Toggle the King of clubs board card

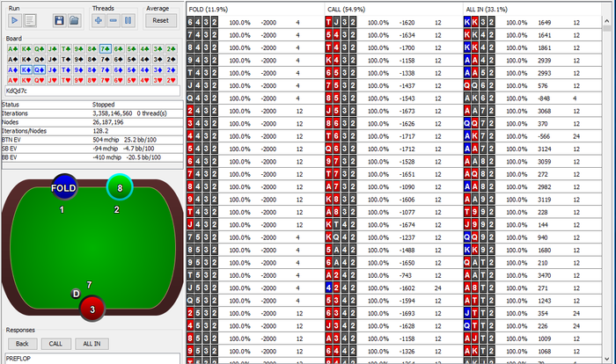click(26, 48)
